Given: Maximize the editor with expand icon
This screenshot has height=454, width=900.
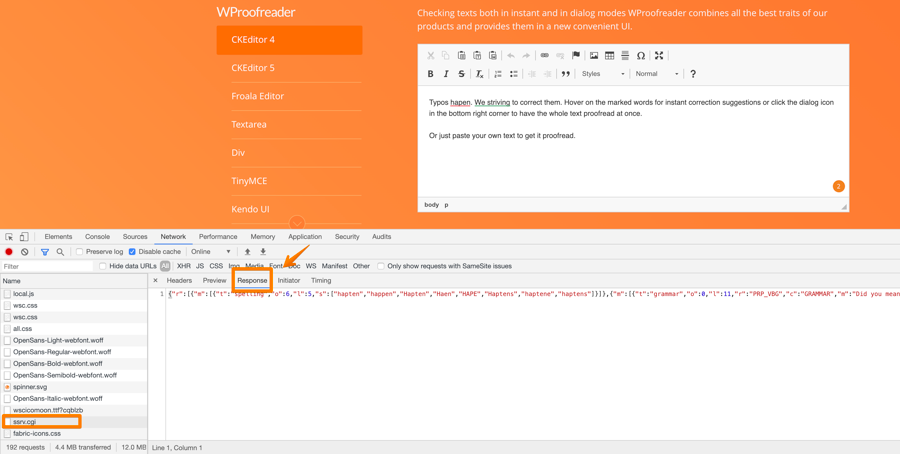Looking at the screenshot, I should click(659, 56).
